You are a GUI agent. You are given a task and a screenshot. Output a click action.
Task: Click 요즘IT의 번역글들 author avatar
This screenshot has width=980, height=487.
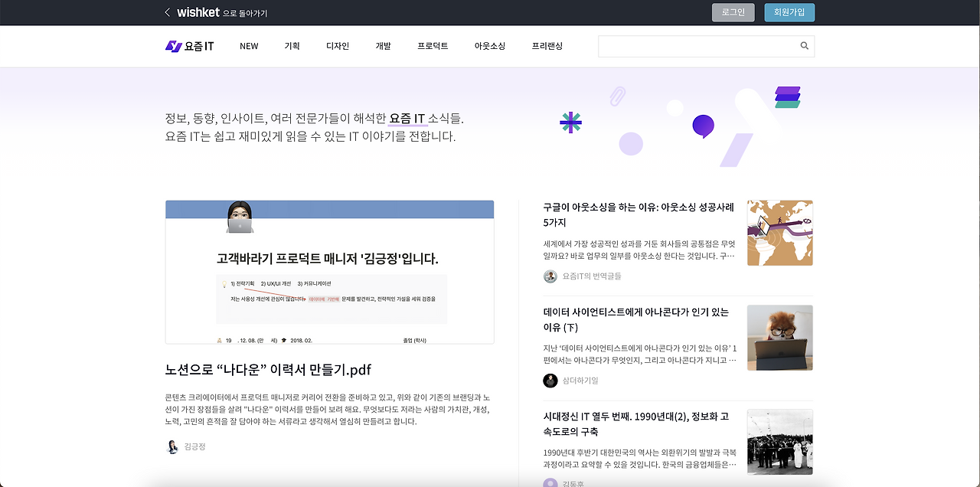[550, 276]
